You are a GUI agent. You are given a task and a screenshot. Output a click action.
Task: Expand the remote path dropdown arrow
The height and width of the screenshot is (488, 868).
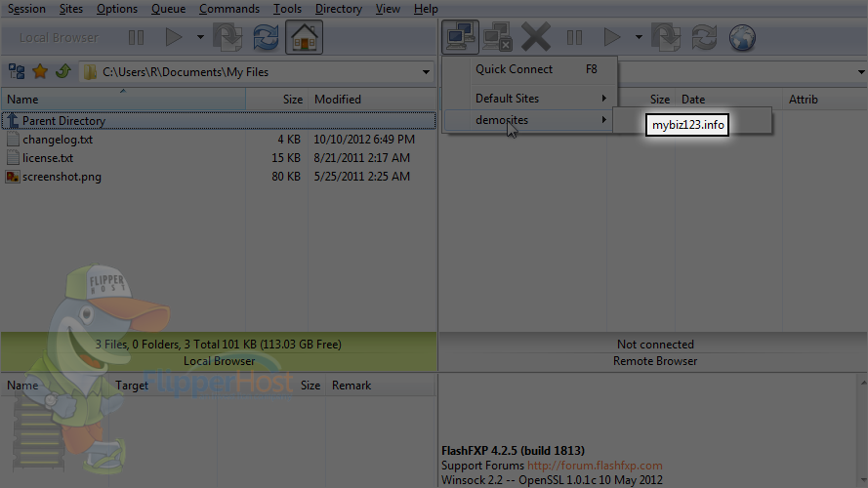coord(861,72)
